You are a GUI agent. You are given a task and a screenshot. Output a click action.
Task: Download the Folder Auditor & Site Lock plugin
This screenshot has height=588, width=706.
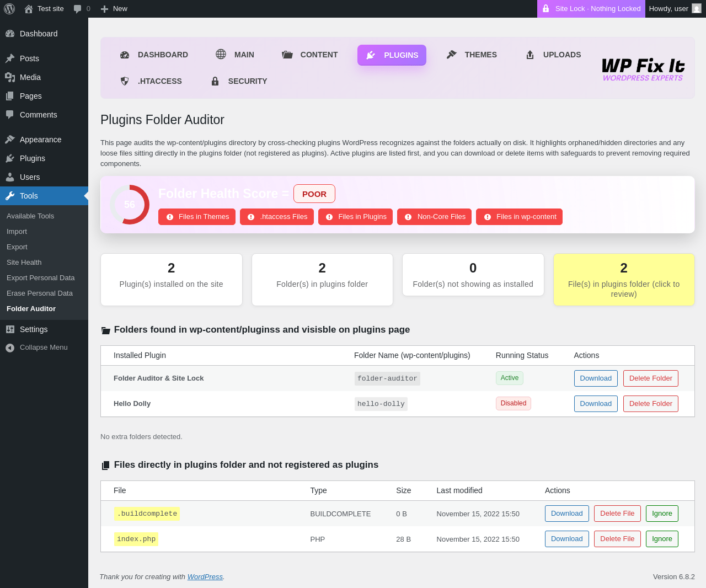coord(596,378)
